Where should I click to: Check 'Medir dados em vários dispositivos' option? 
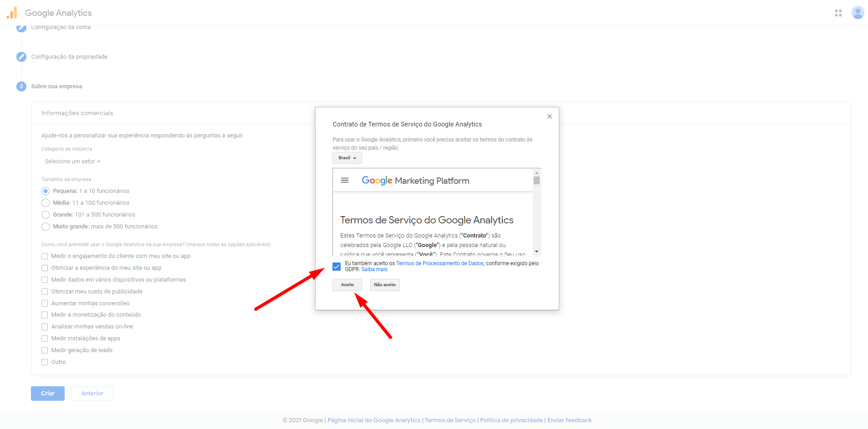point(45,280)
